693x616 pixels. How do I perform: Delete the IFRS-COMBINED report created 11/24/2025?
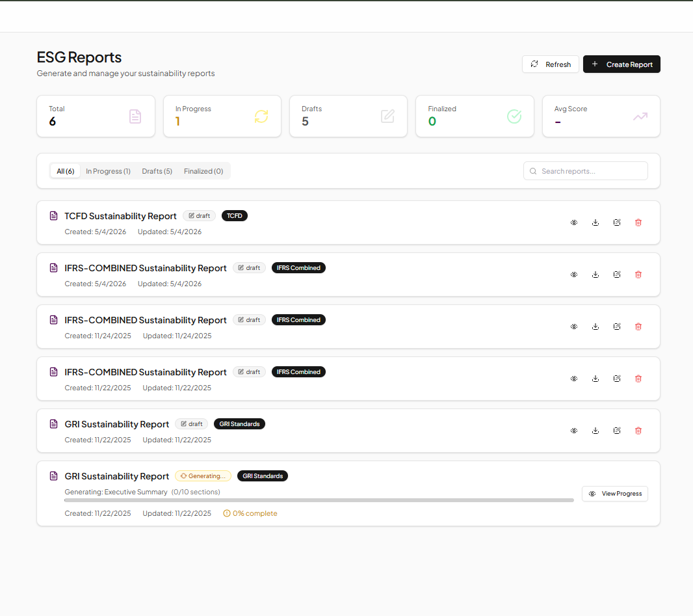(x=638, y=327)
